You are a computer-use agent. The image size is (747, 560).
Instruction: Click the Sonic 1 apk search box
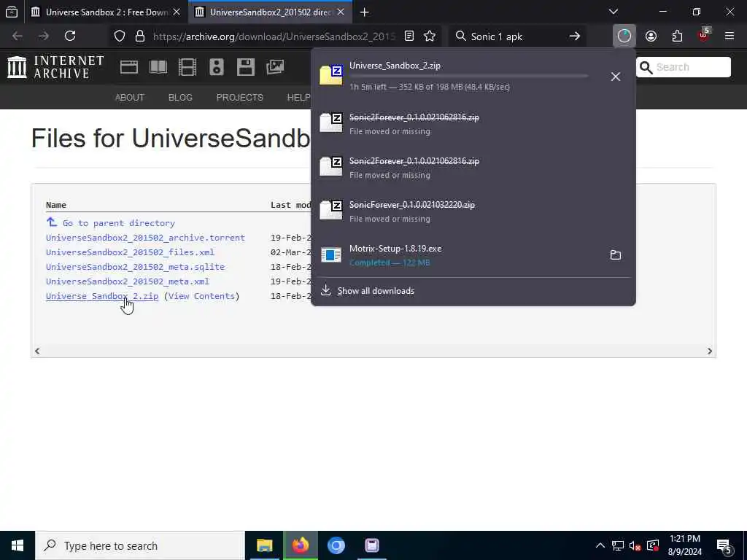pos(517,36)
